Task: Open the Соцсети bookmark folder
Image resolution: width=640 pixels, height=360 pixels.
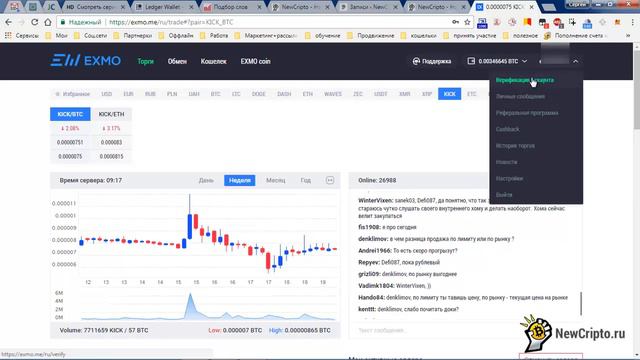Action: 91,36
